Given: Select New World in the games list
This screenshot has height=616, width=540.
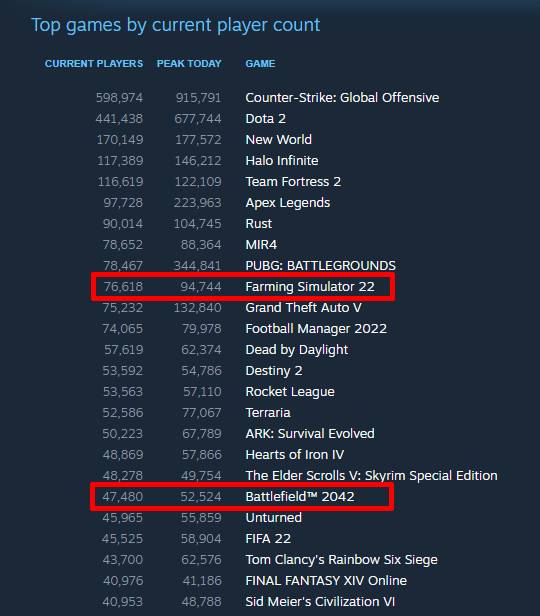Looking at the screenshot, I should 278,139.
